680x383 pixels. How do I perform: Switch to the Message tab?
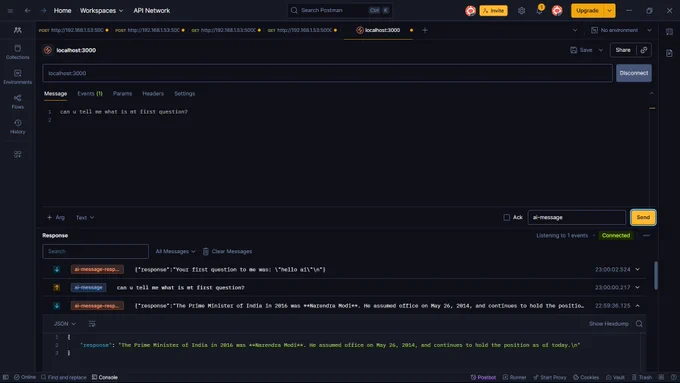56,93
